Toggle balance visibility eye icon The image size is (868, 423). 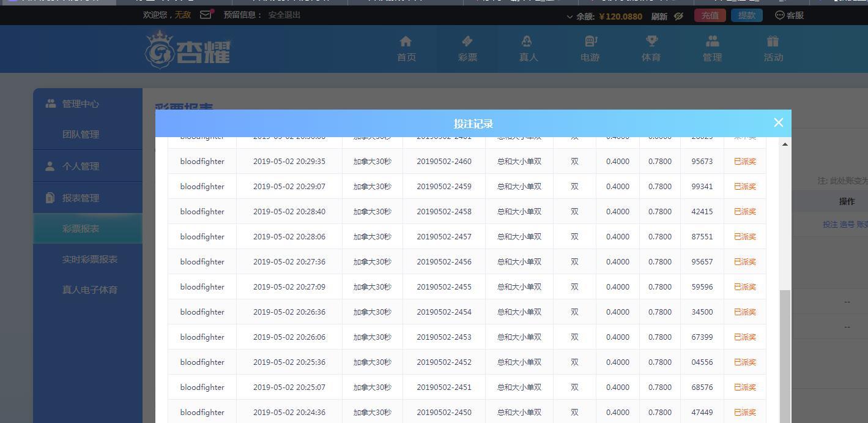(x=678, y=17)
